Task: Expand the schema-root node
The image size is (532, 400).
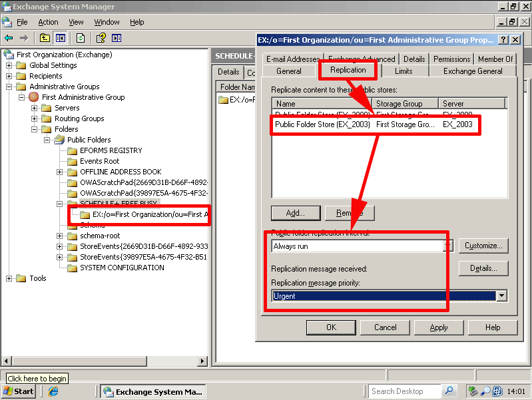Action: tap(60, 236)
